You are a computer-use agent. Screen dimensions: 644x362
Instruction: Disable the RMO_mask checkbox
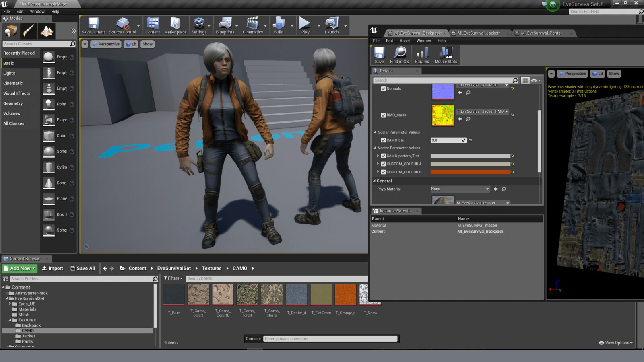tap(383, 115)
